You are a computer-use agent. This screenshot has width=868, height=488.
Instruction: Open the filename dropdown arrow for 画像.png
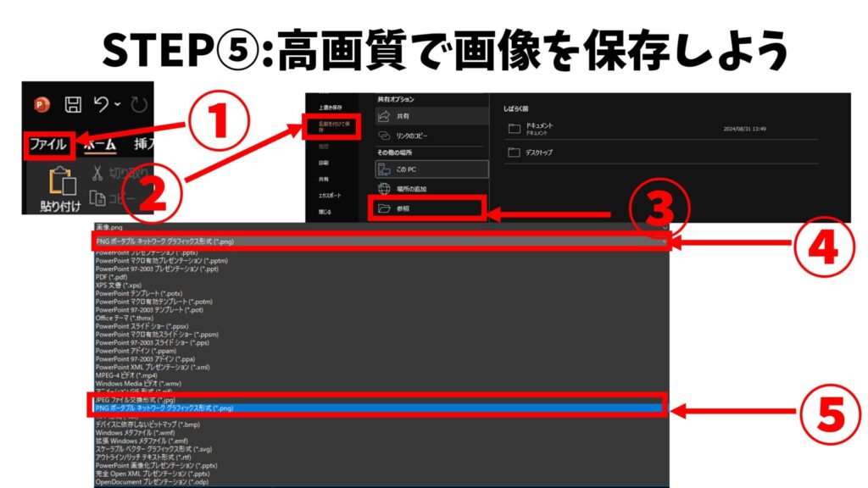point(664,229)
